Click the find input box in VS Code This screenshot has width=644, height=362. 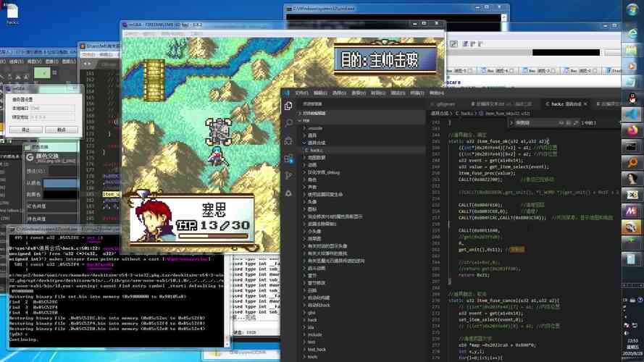(x=536, y=123)
